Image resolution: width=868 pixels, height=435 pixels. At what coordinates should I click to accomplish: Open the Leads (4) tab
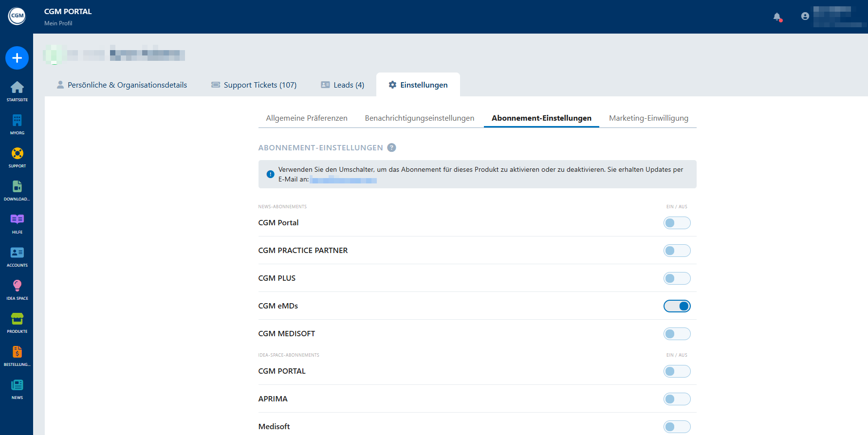coord(342,85)
